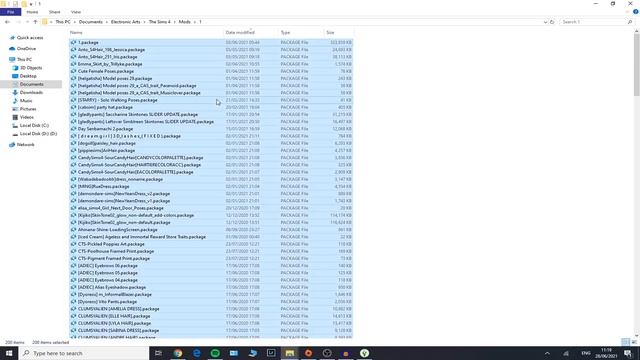Image resolution: width=640 pixels, height=360 pixels.
Task: Navigate to Electronic Arts breadcrumb
Action: pyautogui.click(x=125, y=22)
